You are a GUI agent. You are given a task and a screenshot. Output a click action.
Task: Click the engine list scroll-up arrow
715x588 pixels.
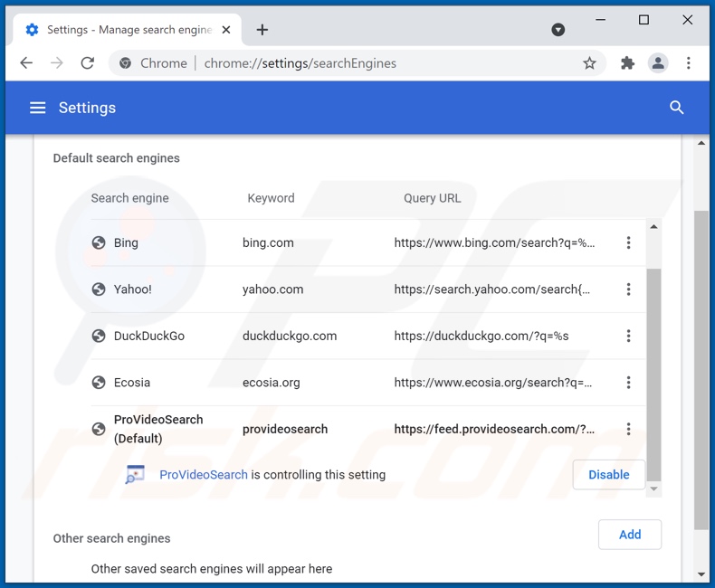pos(653,226)
